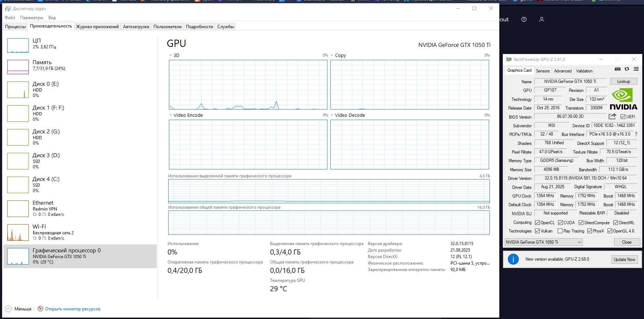Open the Advanced tab in GPU-Z
Viewport: 644px width, 319px height.
point(562,71)
